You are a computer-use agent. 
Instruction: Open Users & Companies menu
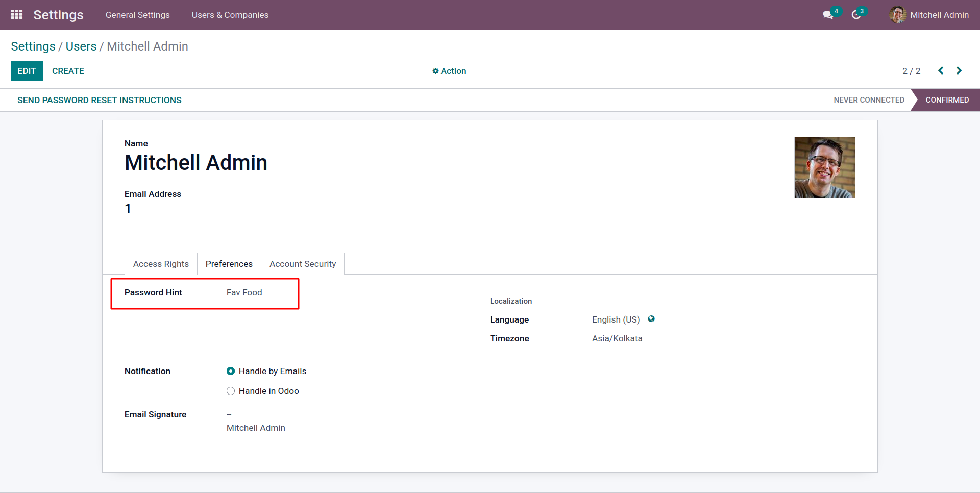(x=230, y=15)
